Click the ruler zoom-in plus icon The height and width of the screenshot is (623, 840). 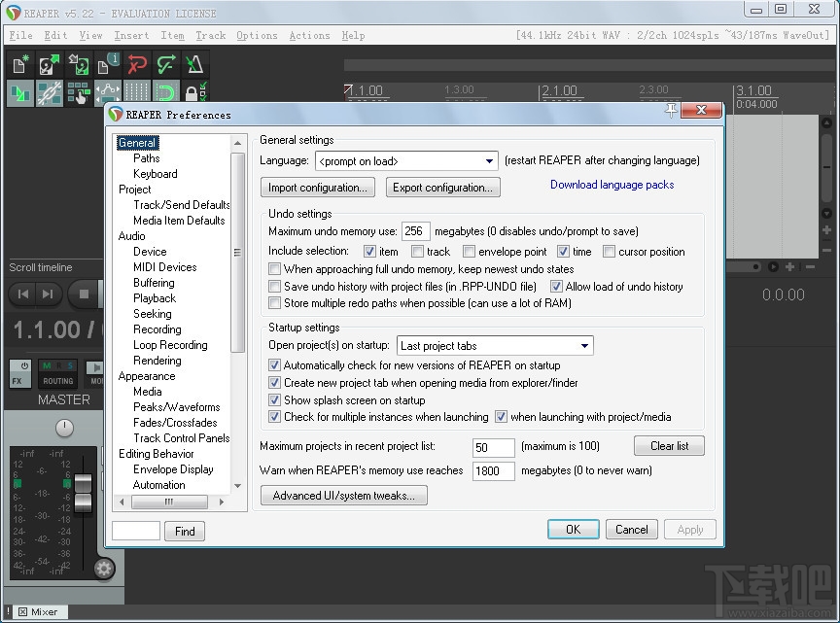tap(789, 266)
